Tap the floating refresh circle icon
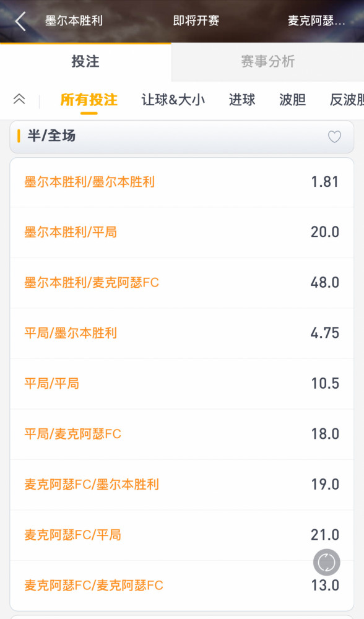The image size is (364, 619). tap(326, 562)
